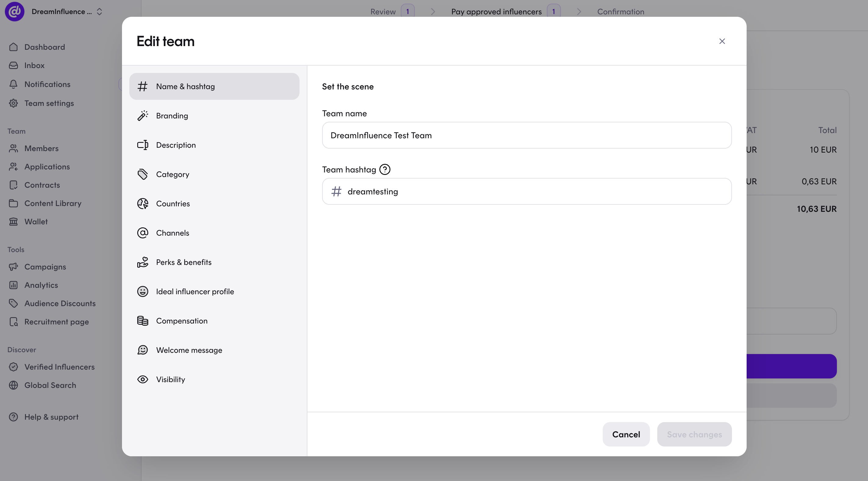The height and width of the screenshot is (481, 868).
Task: Click the Wallet bank icon
Action: [x=13, y=221]
